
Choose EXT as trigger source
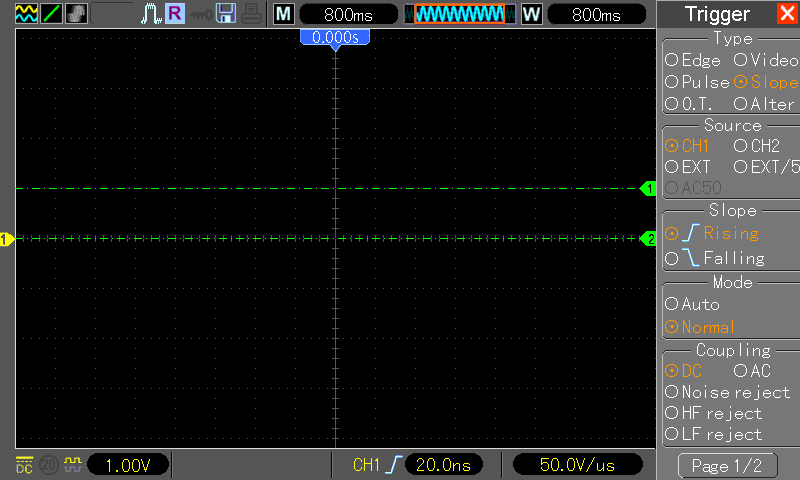coord(687,167)
